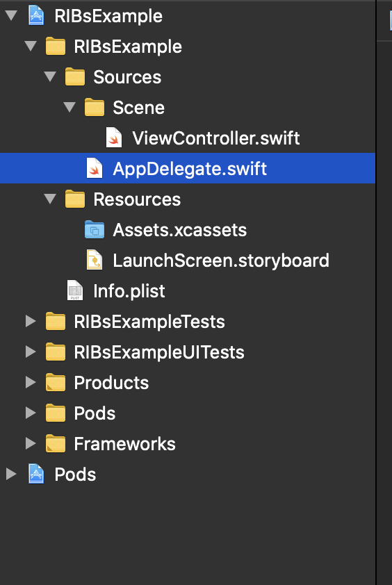The width and height of the screenshot is (392, 585).
Task: Click the Products folder icon
Action: click(x=56, y=382)
